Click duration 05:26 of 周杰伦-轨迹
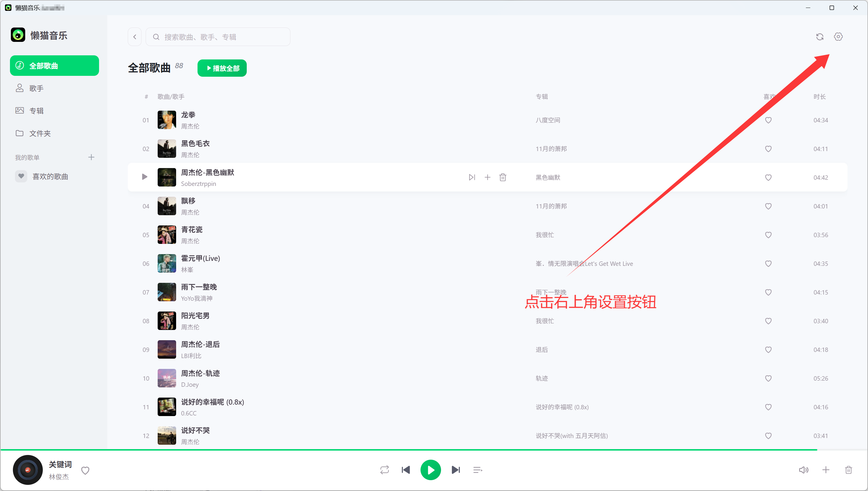Image resolution: width=868 pixels, height=491 pixels. coord(821,378)
